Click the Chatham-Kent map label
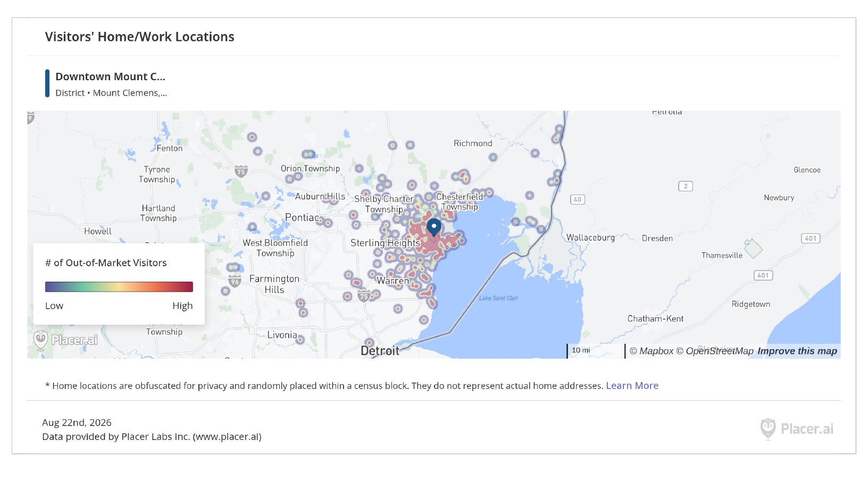The width and height of the screenshot is (868, 491). (x=655, y=319)
